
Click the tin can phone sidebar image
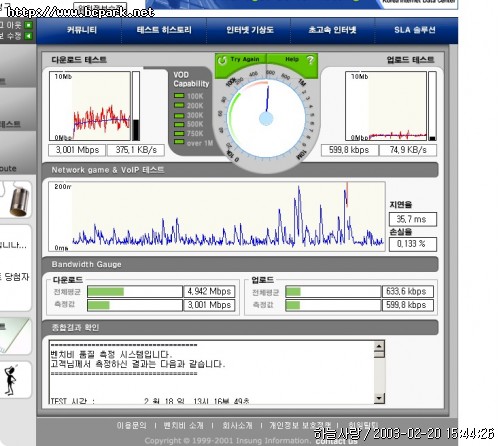point(18,201)
